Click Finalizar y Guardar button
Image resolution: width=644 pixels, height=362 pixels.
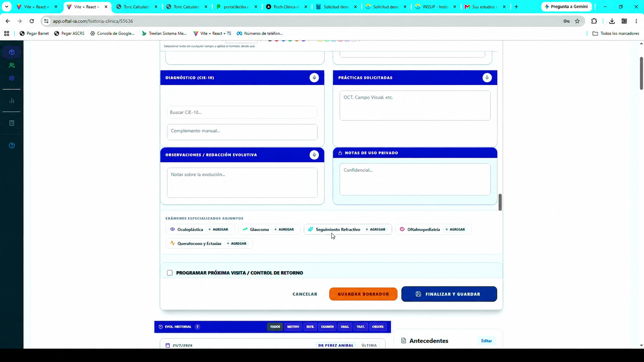pos(449,294)
